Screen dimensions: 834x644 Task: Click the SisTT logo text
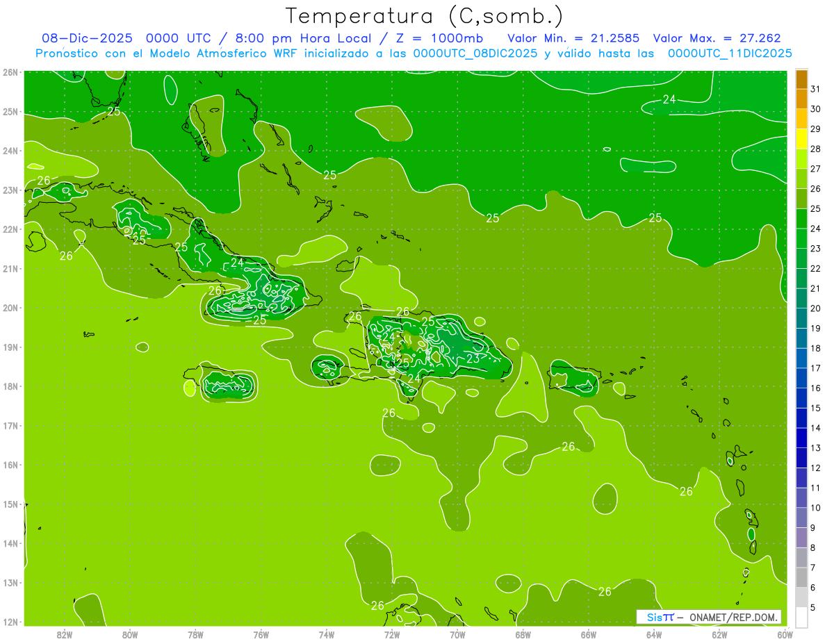pyautogui.click(x=660, y=617)
